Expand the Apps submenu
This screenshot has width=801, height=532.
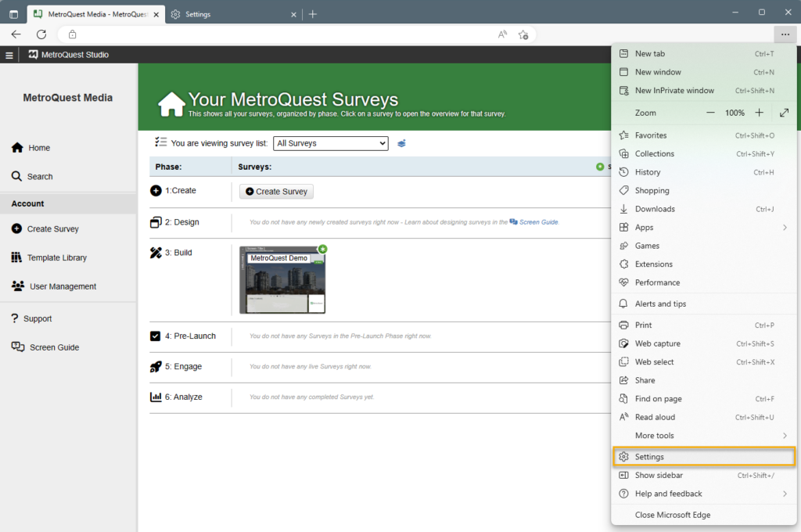point(704,228)
